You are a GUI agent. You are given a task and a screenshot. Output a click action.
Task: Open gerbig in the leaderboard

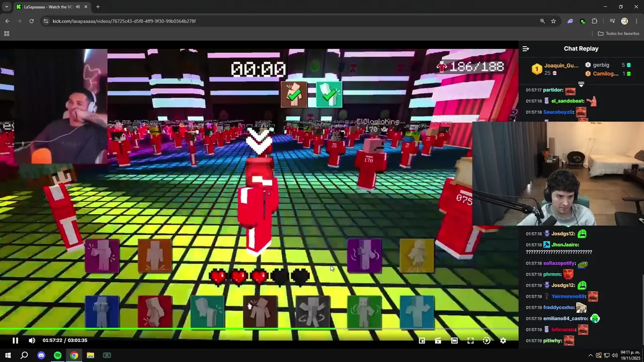coord(601,65)
